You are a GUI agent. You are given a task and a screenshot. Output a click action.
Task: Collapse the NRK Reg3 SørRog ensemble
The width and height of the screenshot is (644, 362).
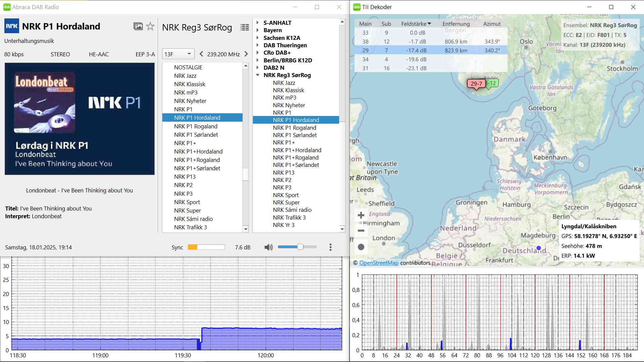pos(258,75)
